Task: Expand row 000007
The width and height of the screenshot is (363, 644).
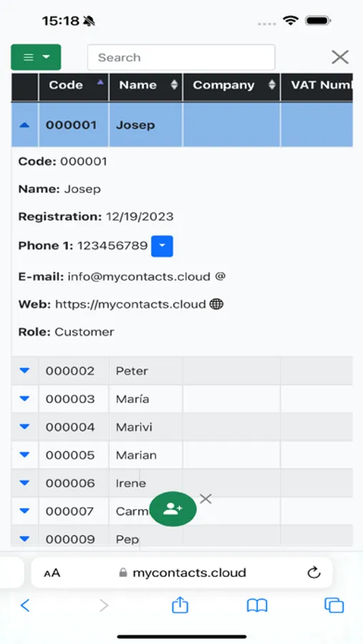Action: point(24,512)
